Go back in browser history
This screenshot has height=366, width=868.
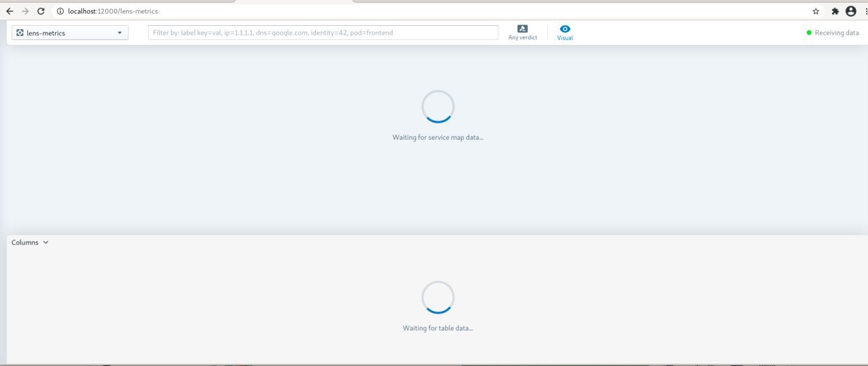tap(9, 12)
